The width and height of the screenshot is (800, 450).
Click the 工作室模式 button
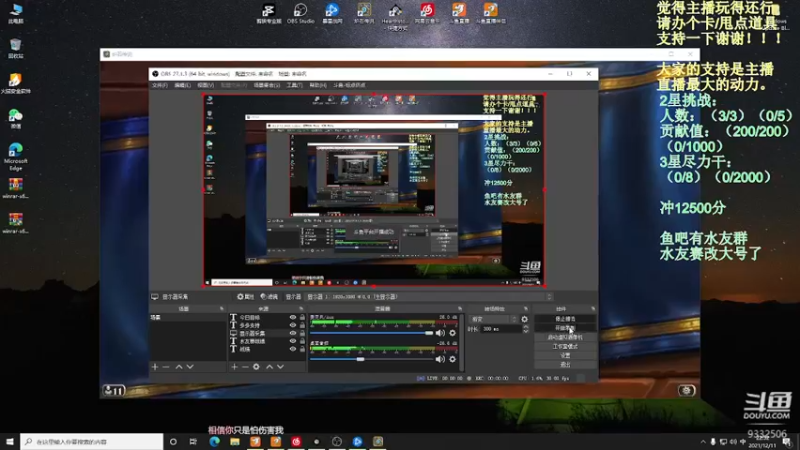[x=565, y=346]
